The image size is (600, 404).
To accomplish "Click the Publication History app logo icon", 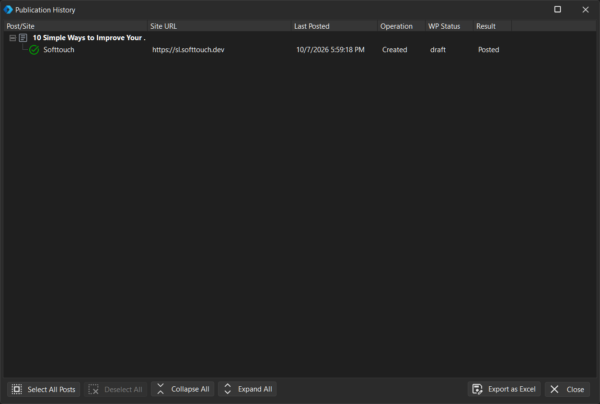I will coord(8,10).
